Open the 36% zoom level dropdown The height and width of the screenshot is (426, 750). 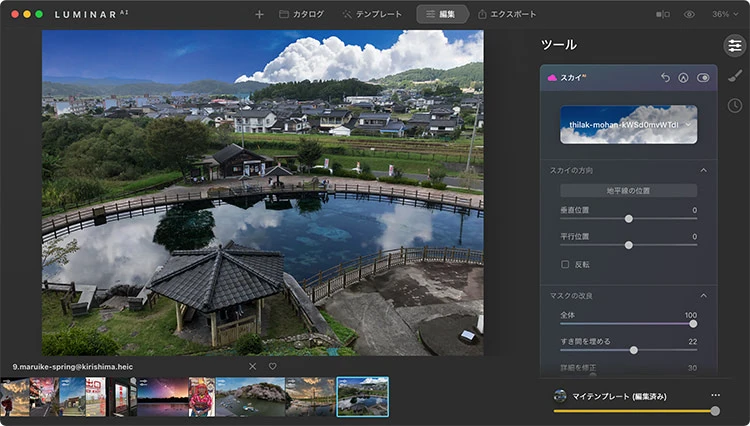(x=725, y=15)
